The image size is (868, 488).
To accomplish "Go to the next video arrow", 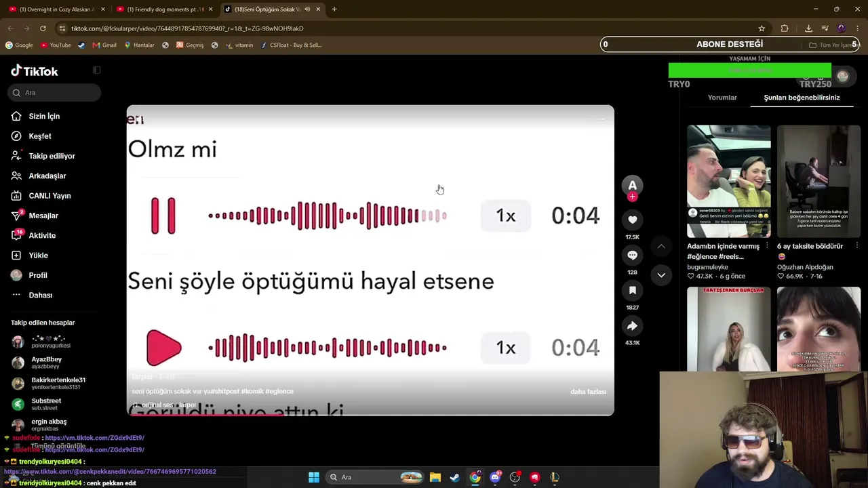I will (x=661, y=275).
